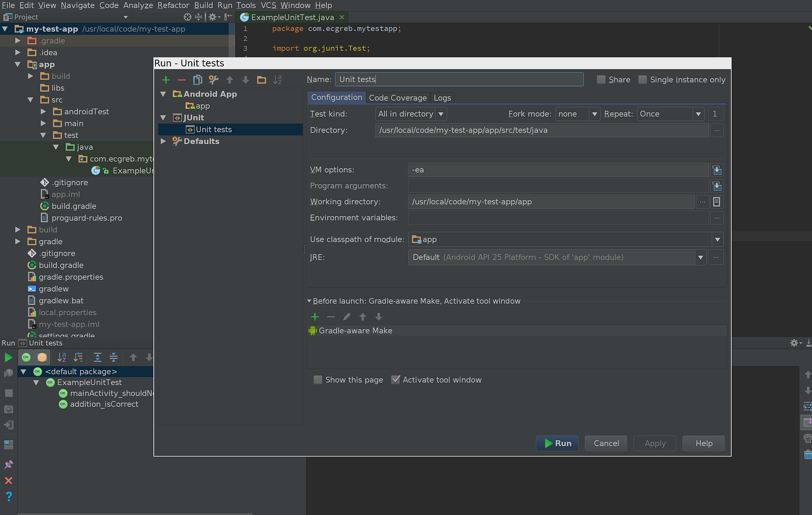Open the Test kind dropdown
Viewport: 812px width, 515px height.
click(411, 114)
